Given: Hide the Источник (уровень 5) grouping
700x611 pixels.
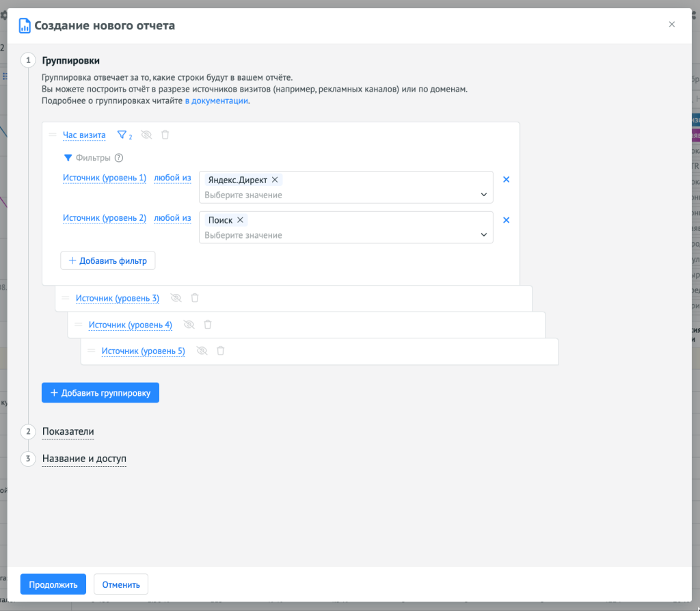Looking at the screenshot, I should (x=202, y=351).
